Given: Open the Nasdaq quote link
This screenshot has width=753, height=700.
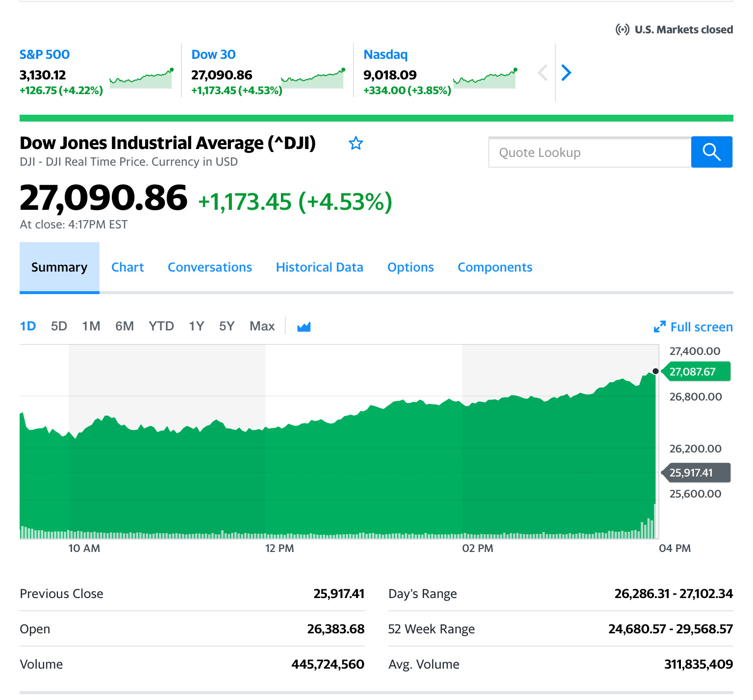Looking at the screenshot, I should tap(386, 54).
